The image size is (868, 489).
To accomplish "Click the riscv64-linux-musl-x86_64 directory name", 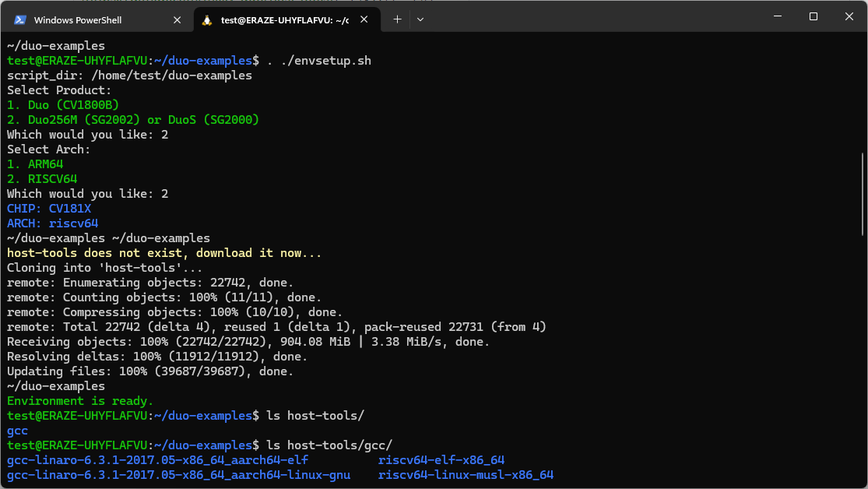I will pyautogui.click(x=466, y=475).
